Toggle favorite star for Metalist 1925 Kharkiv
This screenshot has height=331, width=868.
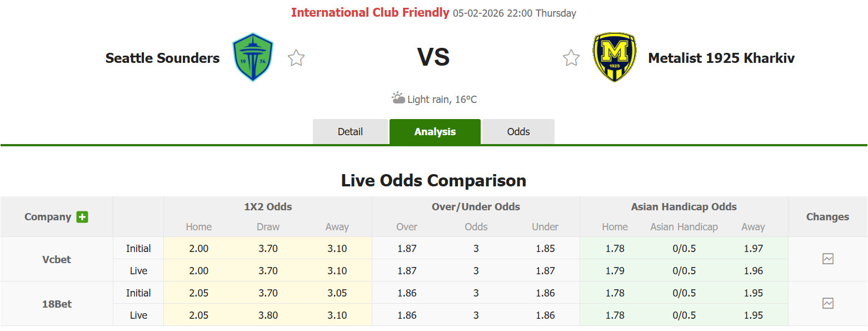pyautogui.click(x=571, y=58)
